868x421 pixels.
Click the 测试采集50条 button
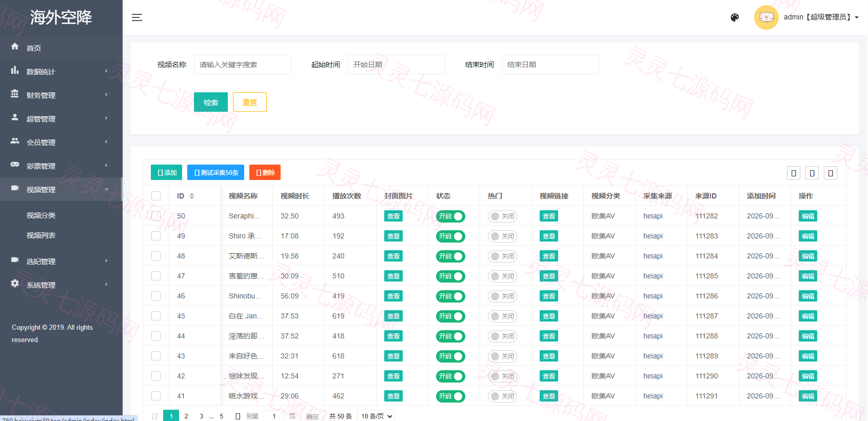tap(215, 172)
